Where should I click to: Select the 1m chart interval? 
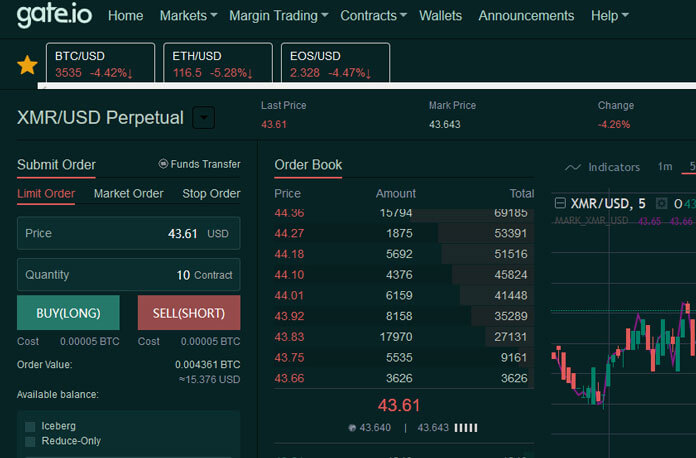click(x=664, y=167)
